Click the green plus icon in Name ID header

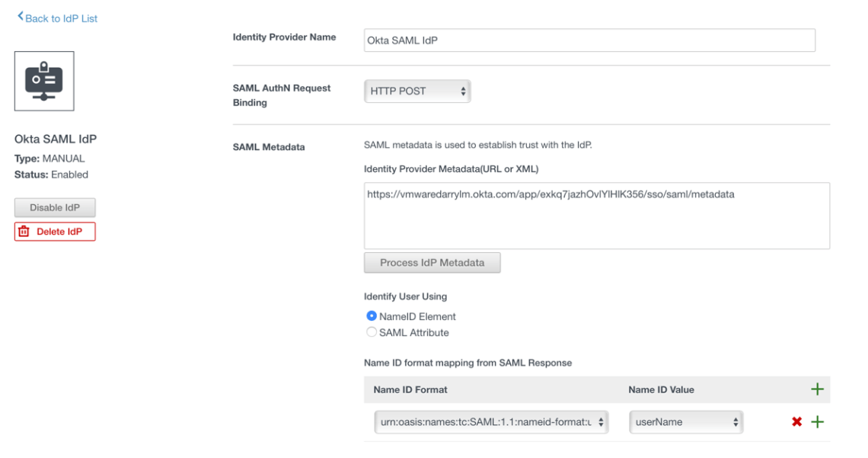818,389
